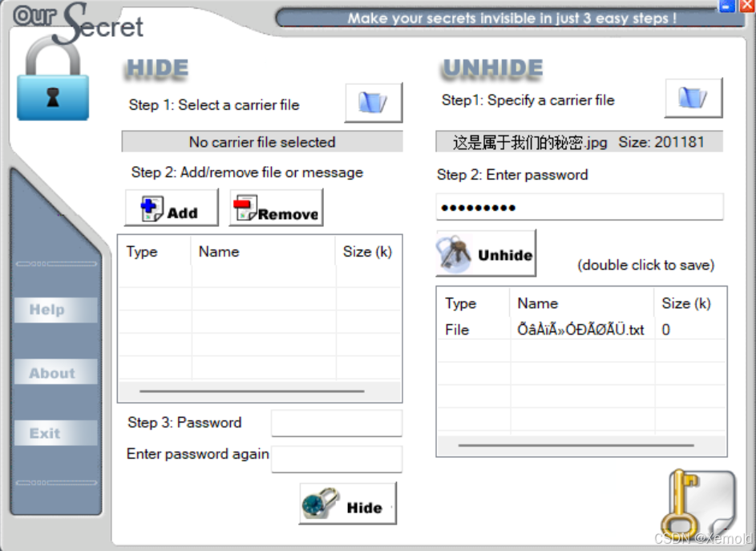Viewport: 756px width, 551px height.
Task: Open folder icon to select carrier file in Hide
Action: point(373,103)
